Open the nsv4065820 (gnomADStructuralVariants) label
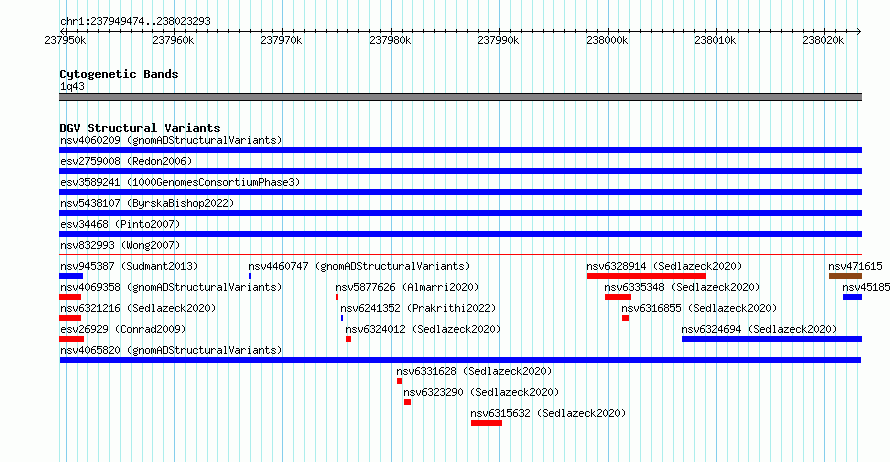Viewport: 890px width, 462px height. [171, 350]
